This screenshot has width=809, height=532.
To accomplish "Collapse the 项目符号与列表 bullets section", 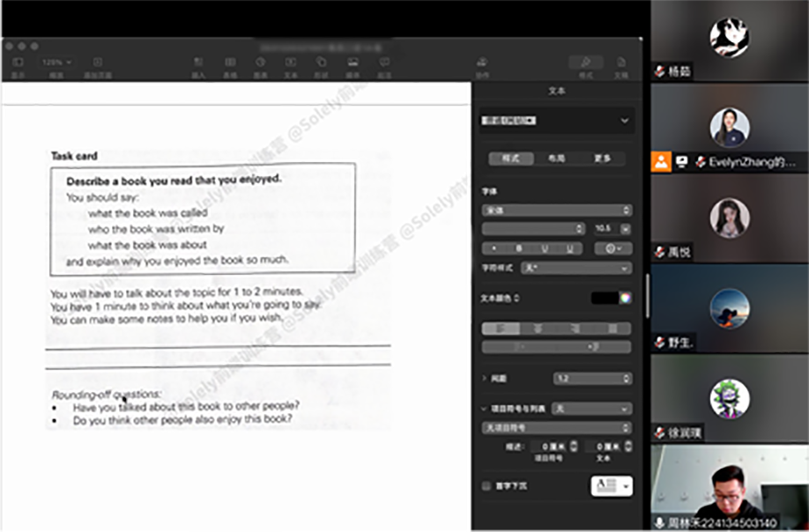I will click(x=484, y=409).
